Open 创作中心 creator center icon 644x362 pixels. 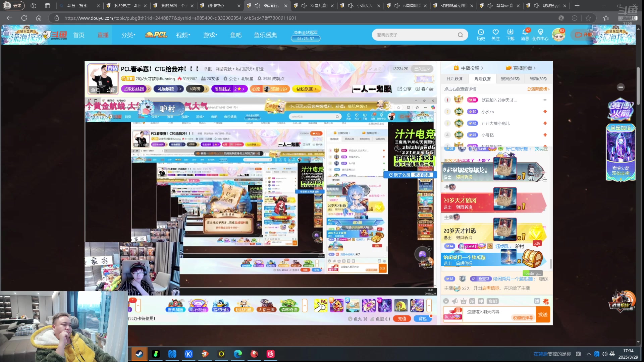click(540, 34)
